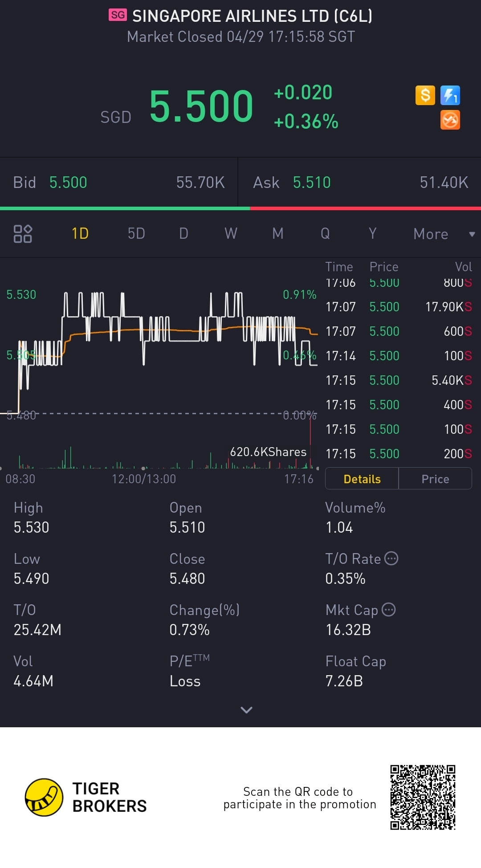Image resolution: width=481 pixels, height=868 pixels.
Task: Tap the info icon beside T/O Rate
Action: [x=391, y=558]
